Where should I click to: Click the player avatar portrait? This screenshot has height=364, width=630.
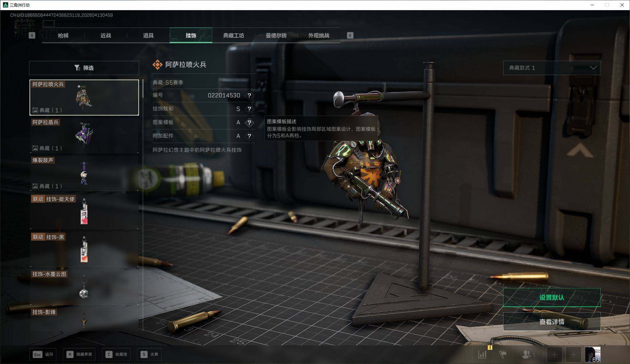point(593,354)
